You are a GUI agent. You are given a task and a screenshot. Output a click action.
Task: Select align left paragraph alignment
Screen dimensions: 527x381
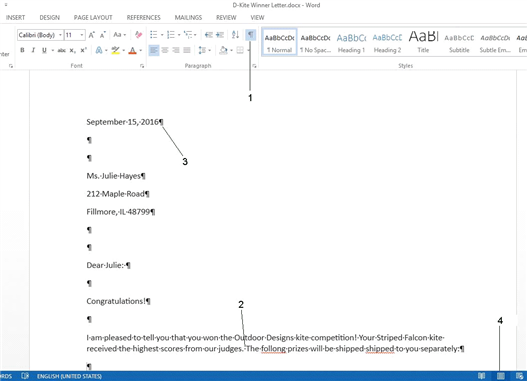click(x=154, y=50)
